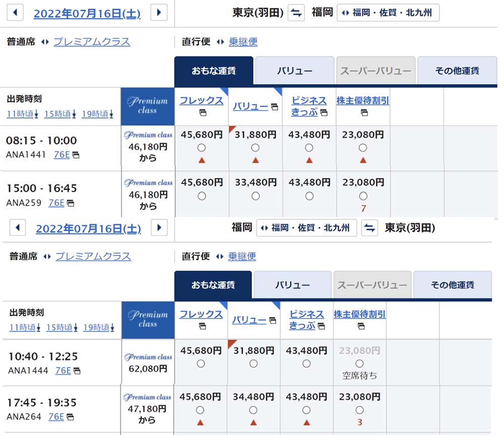The height and width of the screenshot is (435, 504).
Task: Choose Premium class 46,180円から for ANA259
Action: pos(148,195)
